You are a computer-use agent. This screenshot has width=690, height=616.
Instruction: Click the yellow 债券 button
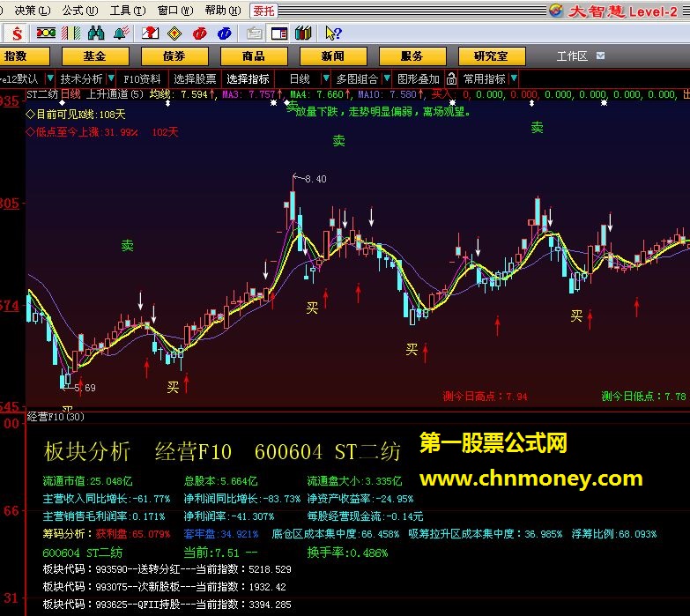tap(174, 56)
